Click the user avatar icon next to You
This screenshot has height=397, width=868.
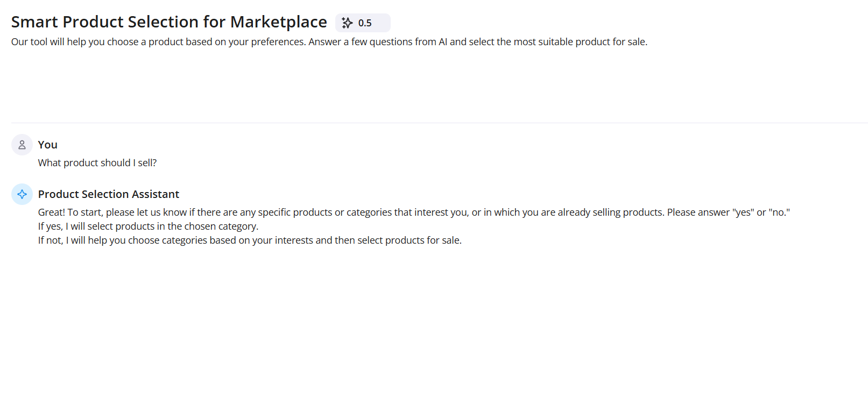pos(22,145)
